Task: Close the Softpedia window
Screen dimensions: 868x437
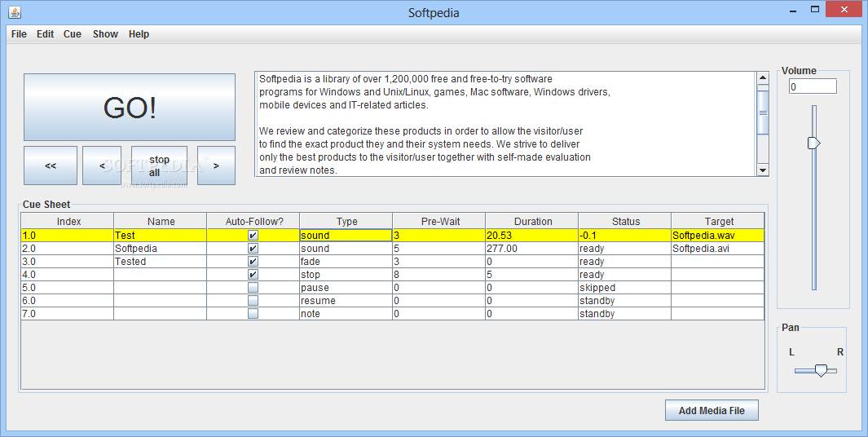Action: click(844, 10)
